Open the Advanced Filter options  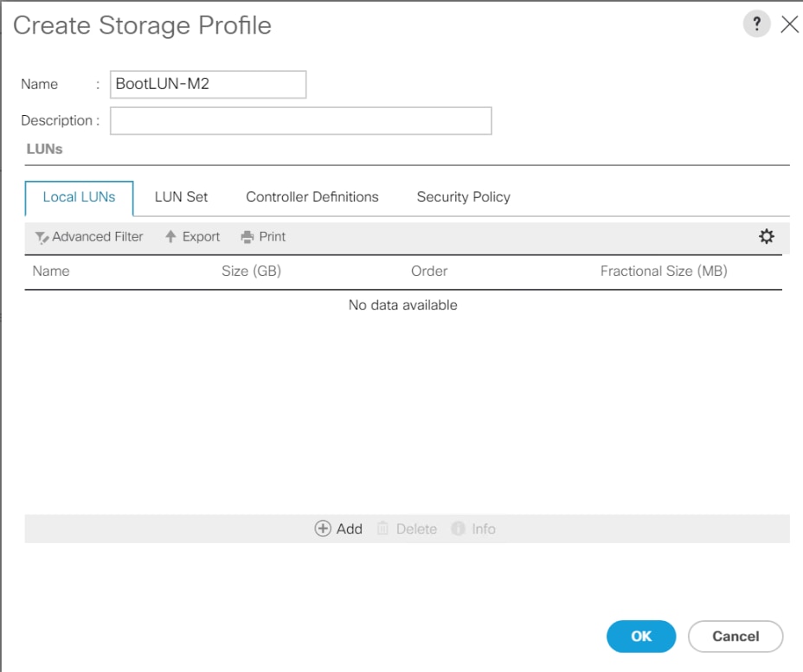(87, 236)
